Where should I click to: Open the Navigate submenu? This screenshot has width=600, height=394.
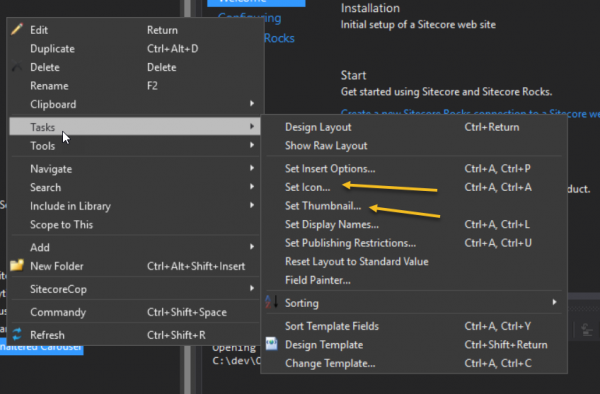(135, 168)
